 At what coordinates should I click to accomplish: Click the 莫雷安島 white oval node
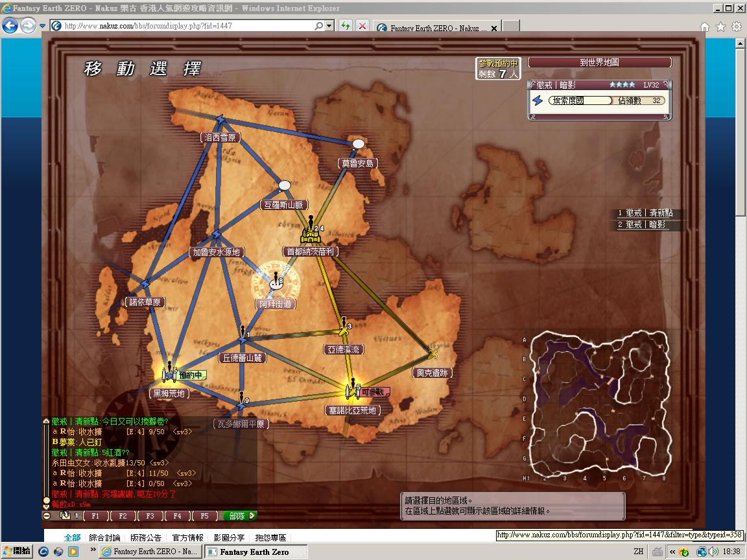(358, 143)
